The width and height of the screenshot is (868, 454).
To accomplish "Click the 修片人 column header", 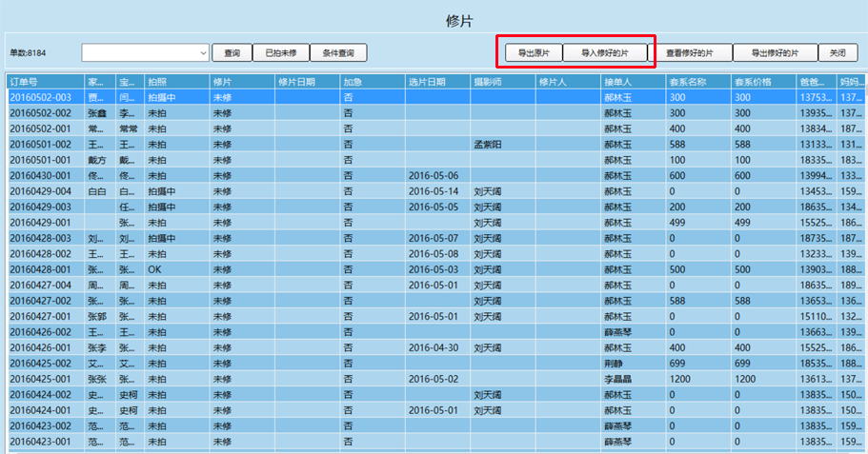I will 569,82.
